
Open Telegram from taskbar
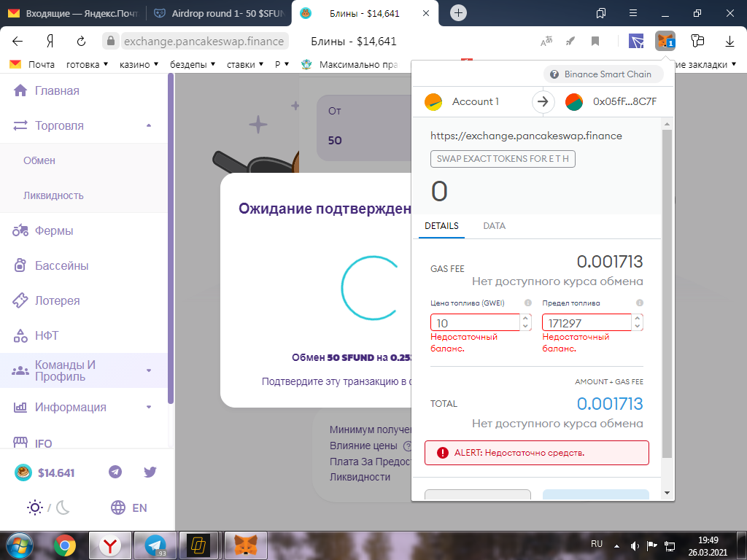155,545
